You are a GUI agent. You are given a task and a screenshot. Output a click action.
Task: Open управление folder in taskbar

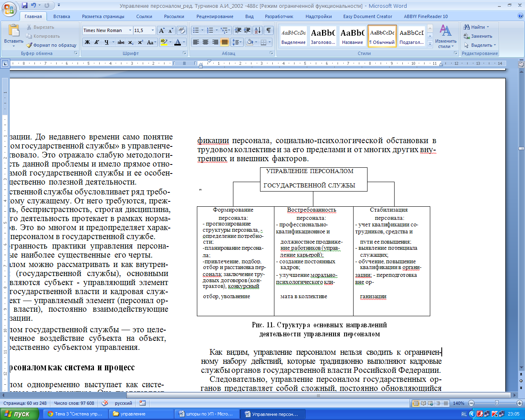click(x=142, y=414)
